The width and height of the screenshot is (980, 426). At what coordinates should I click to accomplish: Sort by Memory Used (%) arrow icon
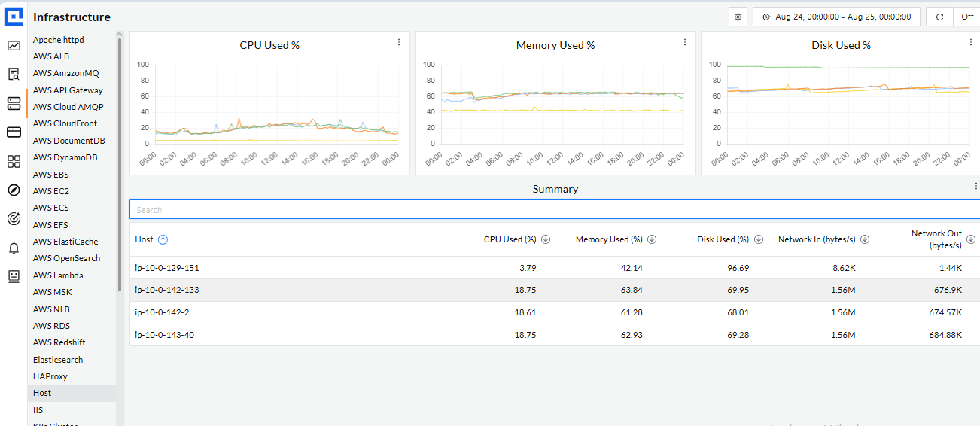tap(652, 239)
